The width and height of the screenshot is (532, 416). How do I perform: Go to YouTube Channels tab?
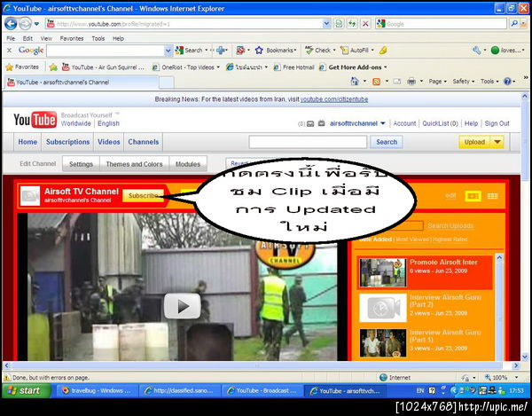click(x=143, y=142)
